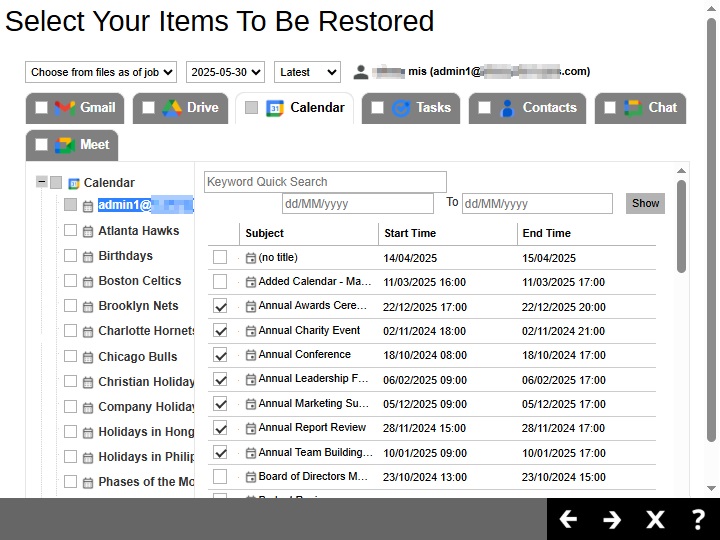The width and height of the screenshot is (720, 540).
Task: Switch to the Gmail tab
Action: [x=85, y=108]
